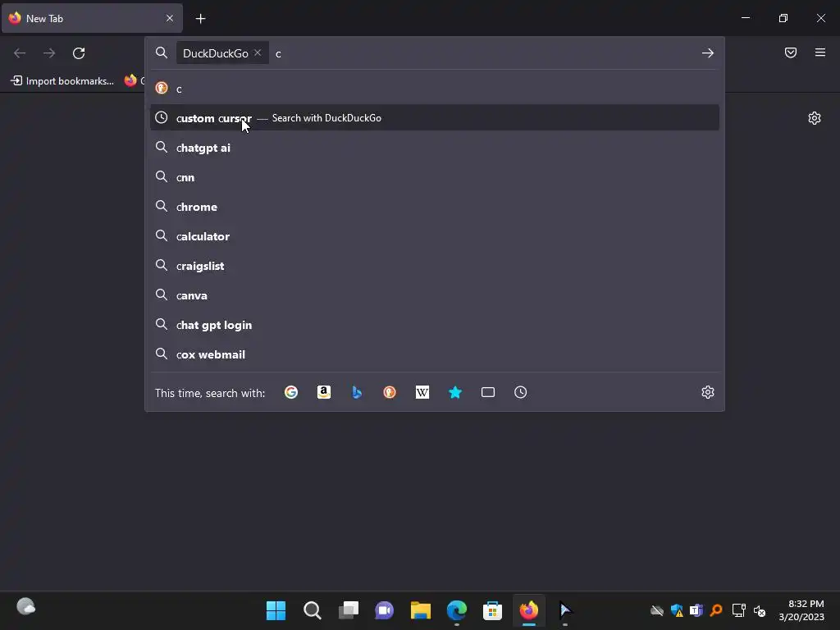Select the 'c' DuckDuckGo search row
Image resolution: width=840 pixels, height=630 pixels.
tap(435, 89)
